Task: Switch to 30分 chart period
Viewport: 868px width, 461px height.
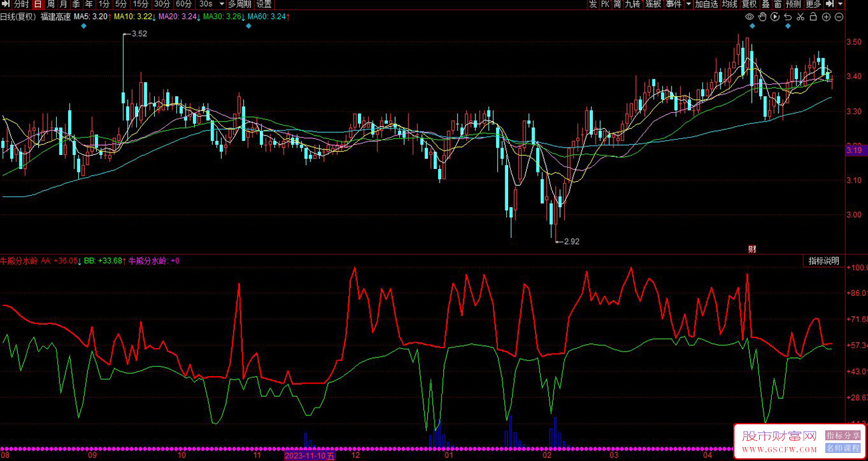Action: (163, 4)
